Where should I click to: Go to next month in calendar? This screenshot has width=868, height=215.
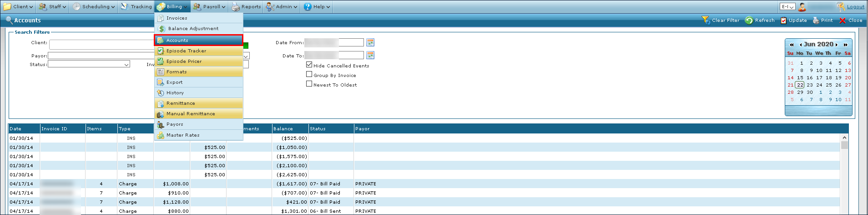[836, 45]
